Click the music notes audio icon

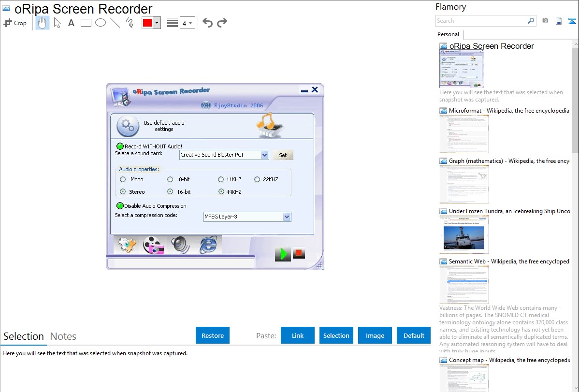point(270,126)
